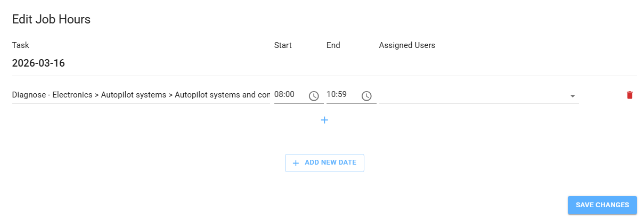
Task: Open the End time clock picker
Action: tap(366, 96)
